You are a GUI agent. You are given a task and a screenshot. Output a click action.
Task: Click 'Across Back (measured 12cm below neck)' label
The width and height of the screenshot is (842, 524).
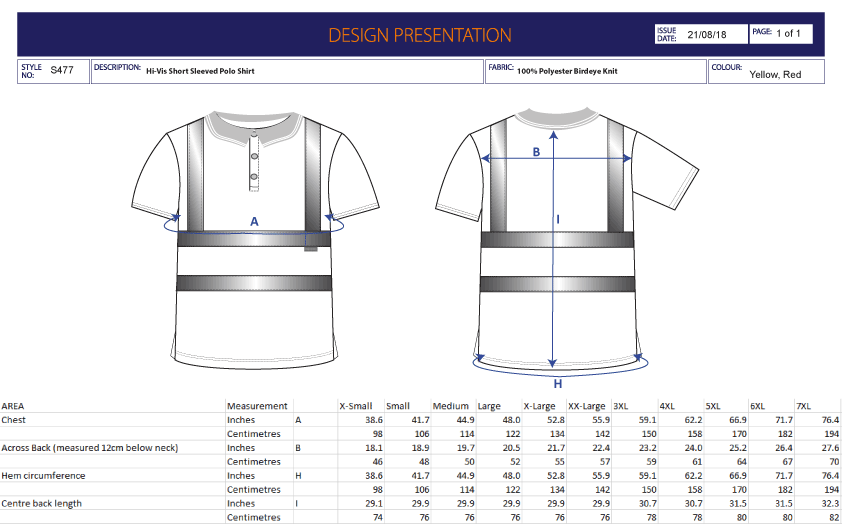90,448
